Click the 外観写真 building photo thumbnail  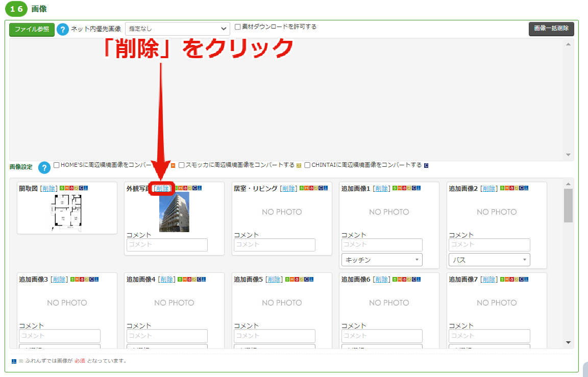(x=175, y=212)
